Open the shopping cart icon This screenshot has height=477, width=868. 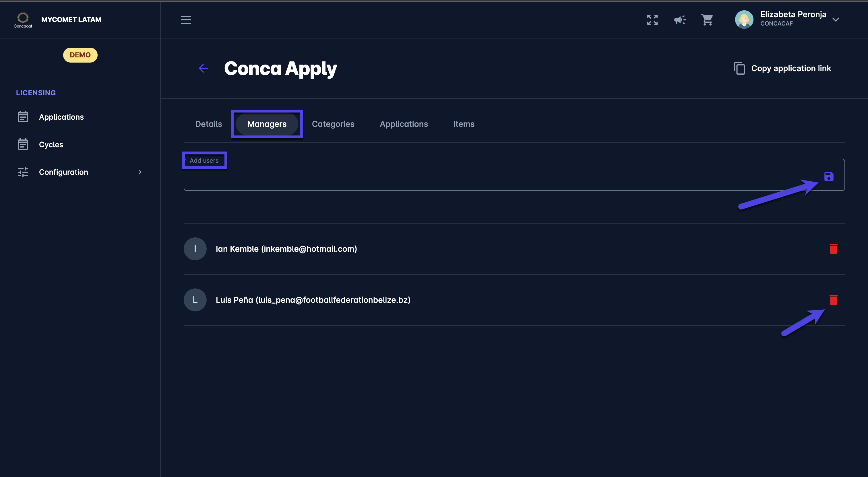click(707, 20)
